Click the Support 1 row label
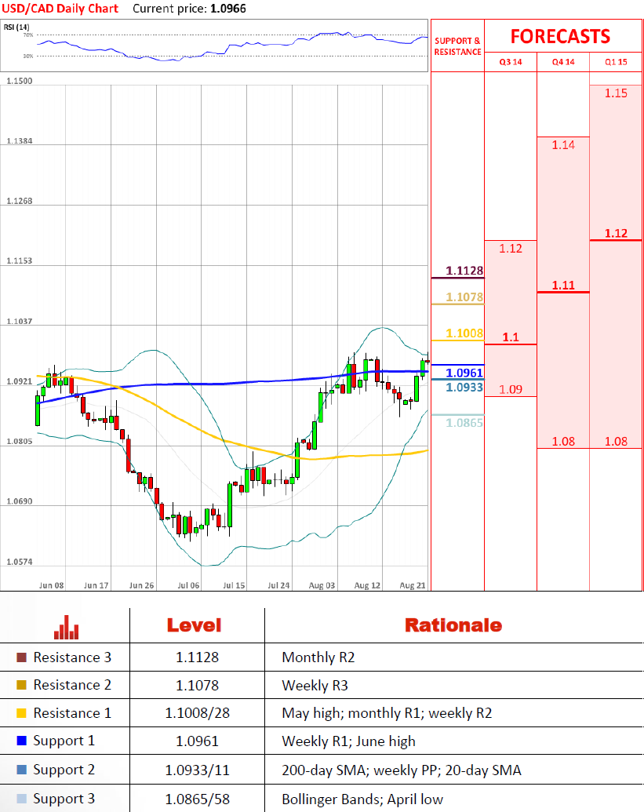Viewport: 644px width, 812px height. [x=64, y=741]
